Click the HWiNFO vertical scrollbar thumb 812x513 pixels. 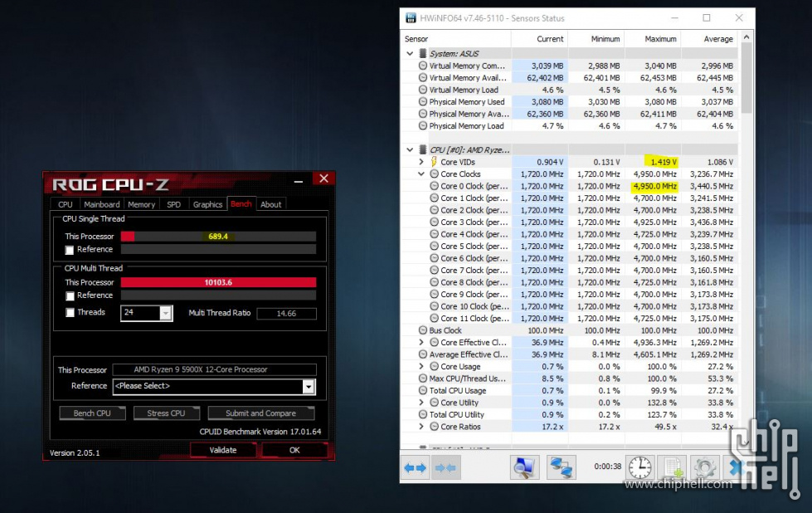pyautogui.click(x=746, y=78)
